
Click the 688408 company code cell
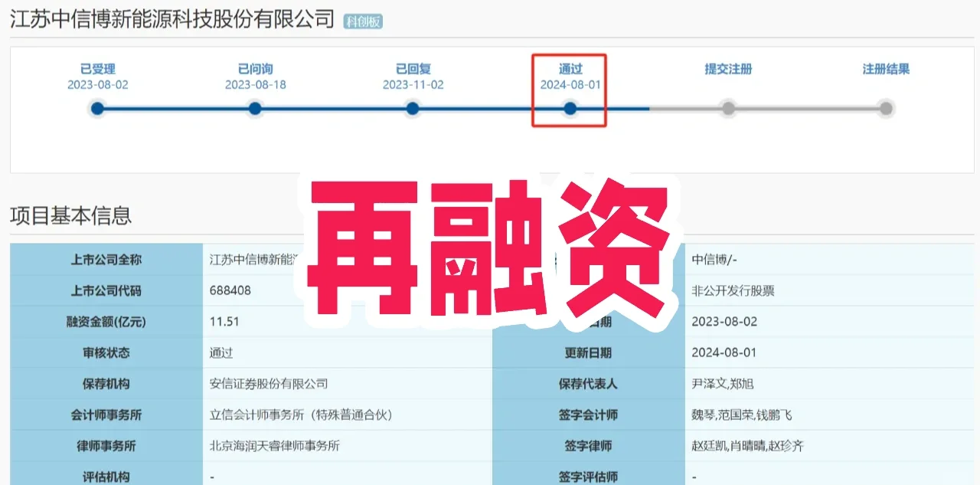(230, 290)
